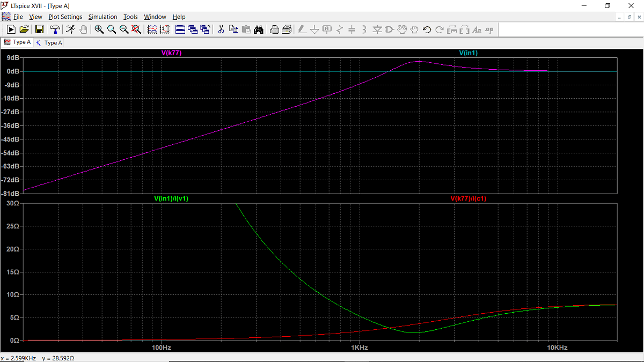Save with the floppy disk icon
Viewport: 644px width, 362px height.
pyautogui.click(x=39, y=29)
